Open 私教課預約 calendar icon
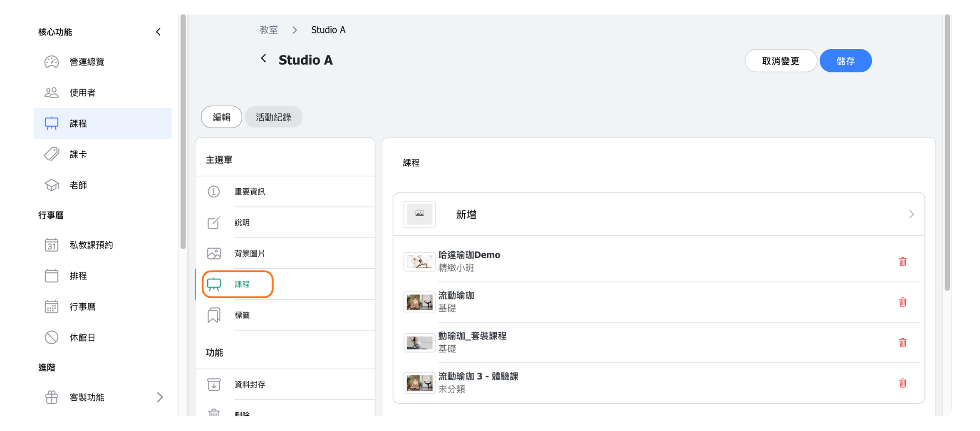The height and width of the screenshot is (431, 980). (52, 245)
